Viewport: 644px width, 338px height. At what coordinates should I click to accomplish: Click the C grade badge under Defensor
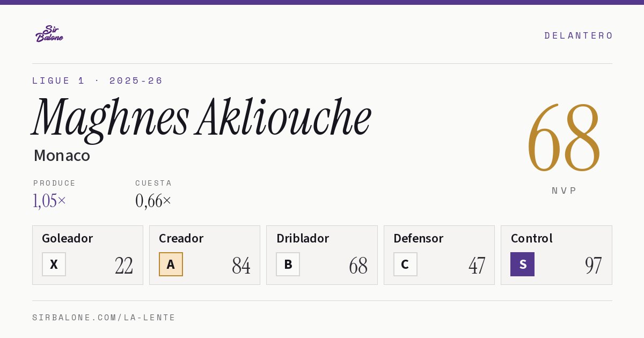405,264
